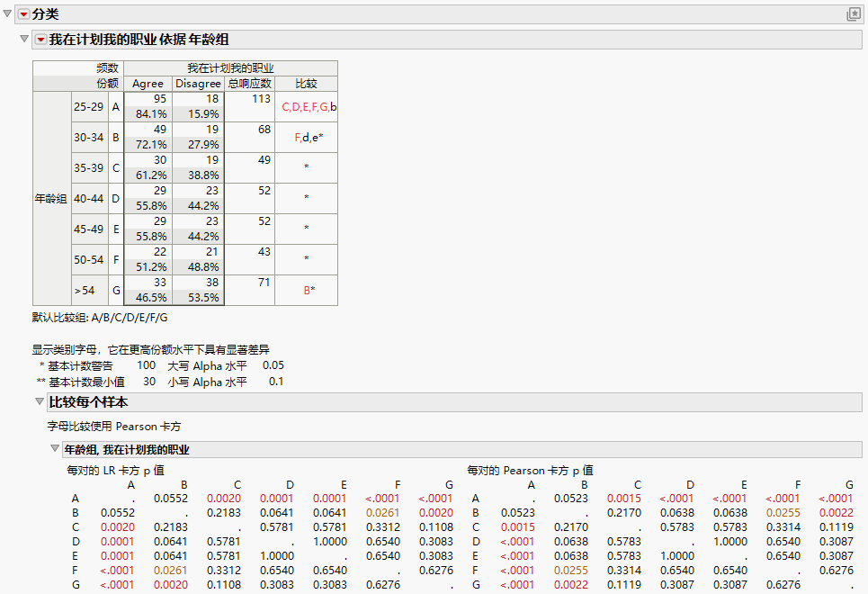Viewport: 868px width, 594px height.
Task: Click LR p-value 0.0552 in row A
Action: pos(171,498)
